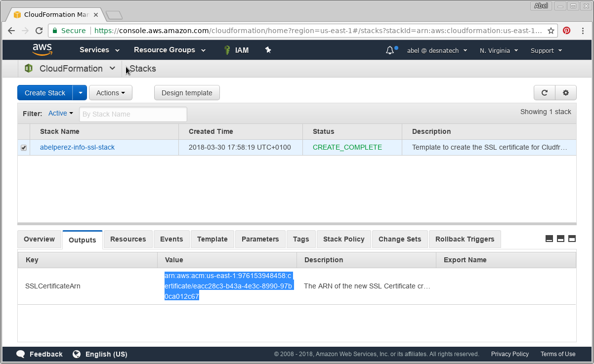Reload the page in browser
The image size is (594, 364).
click(39, 31)
